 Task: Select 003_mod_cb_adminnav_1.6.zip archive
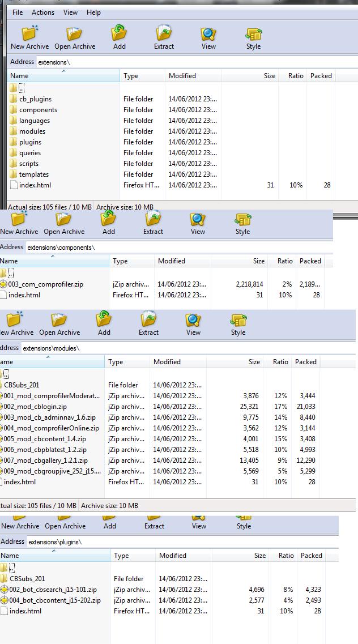coord(49,417)
